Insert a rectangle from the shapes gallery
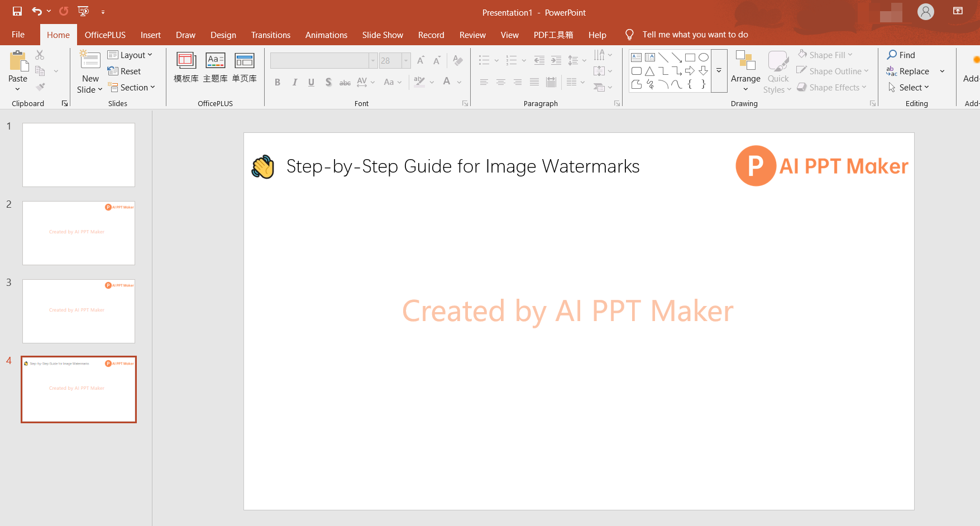 [690, 56]
